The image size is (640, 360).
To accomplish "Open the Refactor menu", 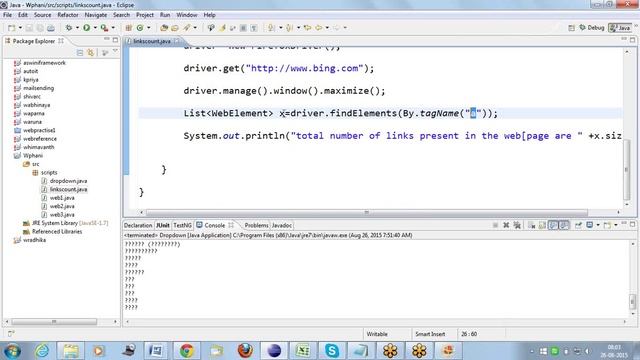I will [68, 15].
